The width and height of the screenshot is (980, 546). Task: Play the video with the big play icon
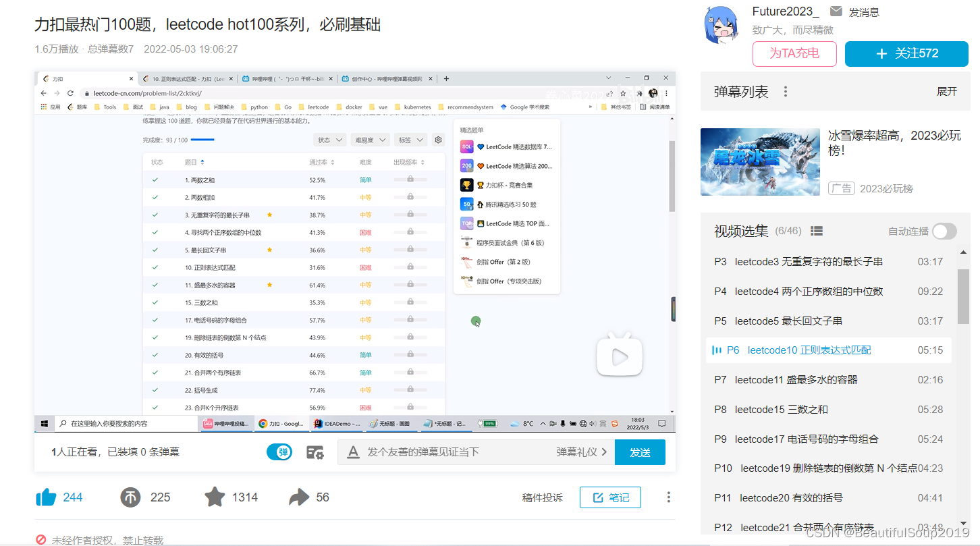pos(620,354)
